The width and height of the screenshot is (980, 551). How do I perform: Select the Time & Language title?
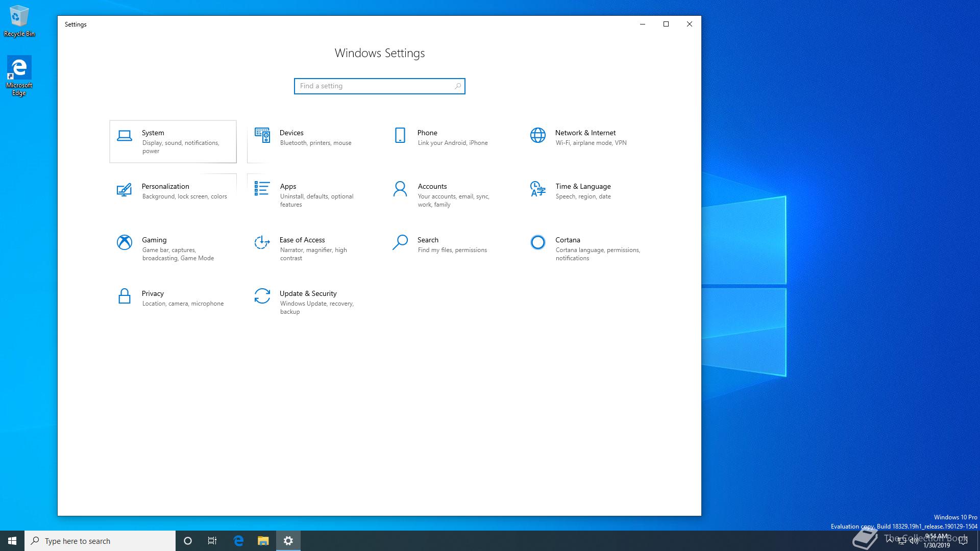coord(583,187)
